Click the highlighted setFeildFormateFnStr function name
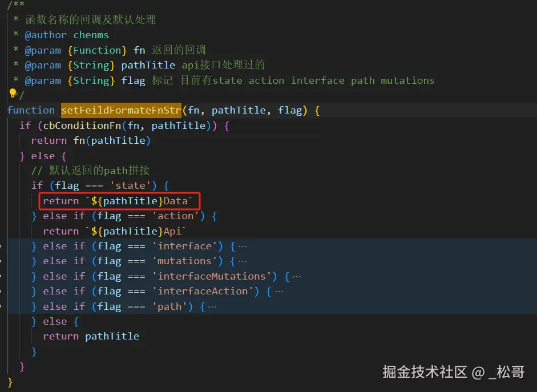 pyautogui.click(x=121, y=110)
